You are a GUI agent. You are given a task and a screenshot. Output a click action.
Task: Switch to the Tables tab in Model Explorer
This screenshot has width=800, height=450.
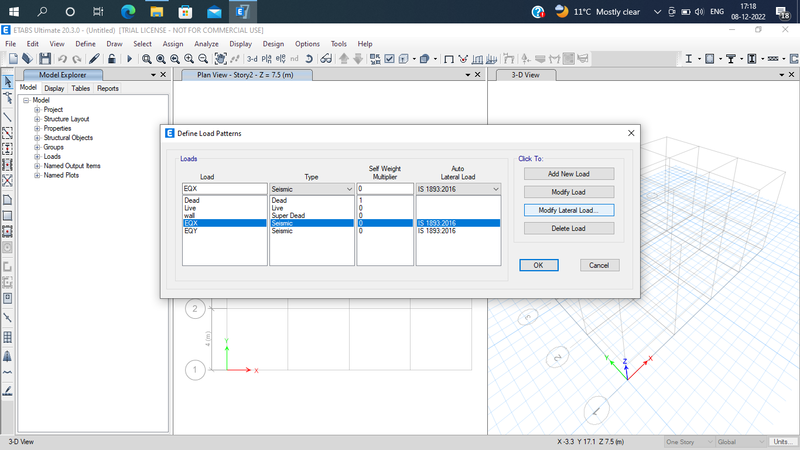[81, 88]
